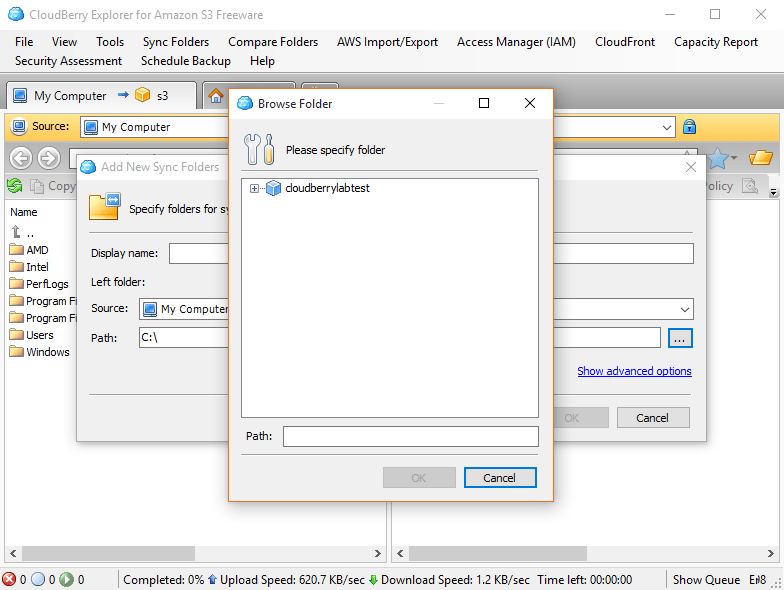Go to parent folder (..) entry
The image size is (784, 590).
point(22,232)
